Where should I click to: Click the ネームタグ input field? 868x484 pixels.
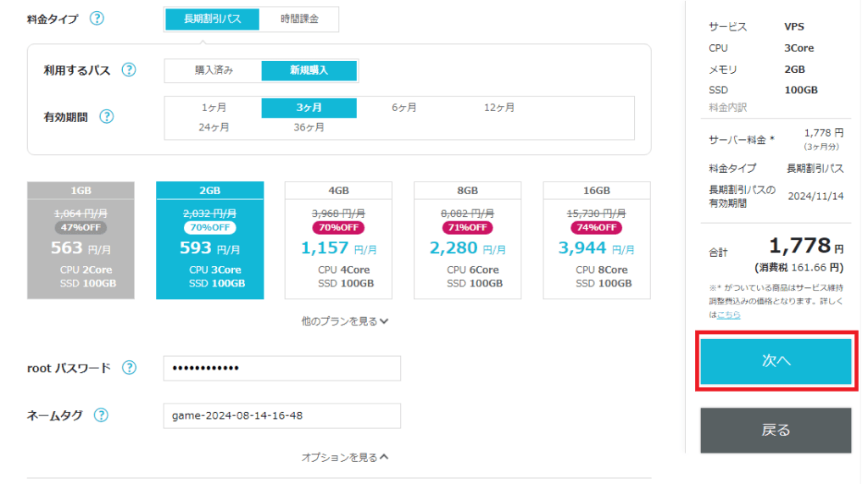tap(281, 415)
